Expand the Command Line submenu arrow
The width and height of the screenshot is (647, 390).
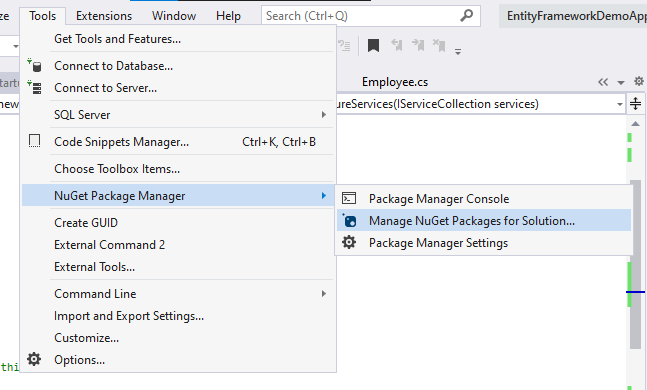point(324,294)
